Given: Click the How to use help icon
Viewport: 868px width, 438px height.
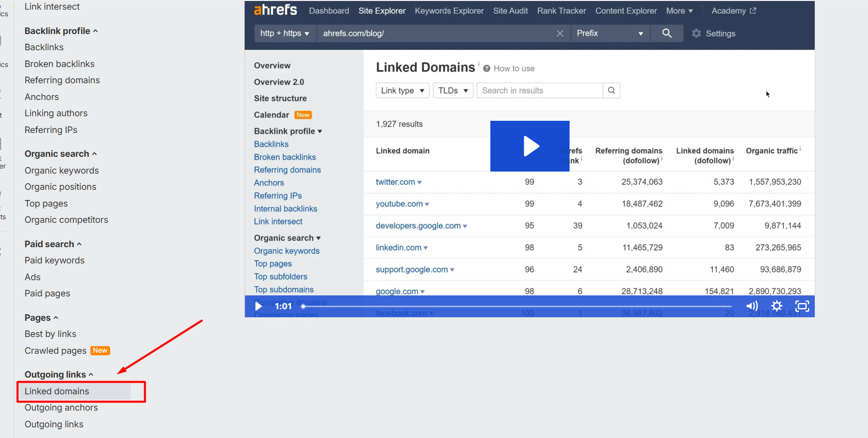Looking at the screenshot, I should click(486, 69).
